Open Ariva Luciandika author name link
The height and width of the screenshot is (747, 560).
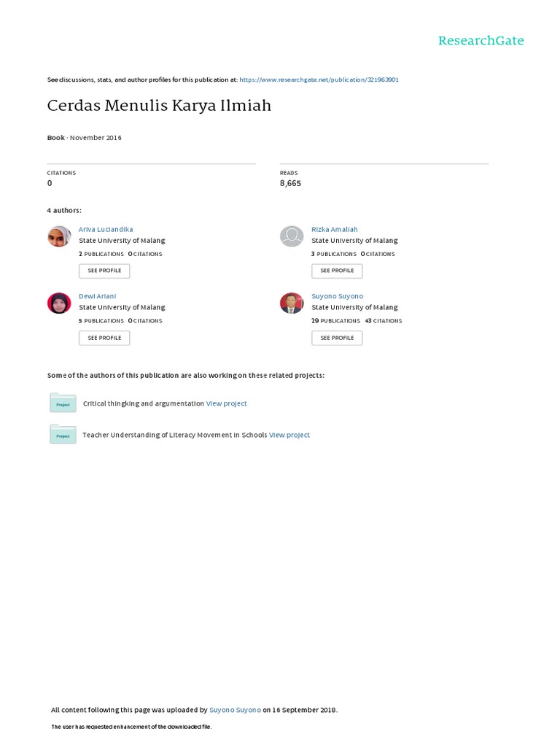click(106, 229)
